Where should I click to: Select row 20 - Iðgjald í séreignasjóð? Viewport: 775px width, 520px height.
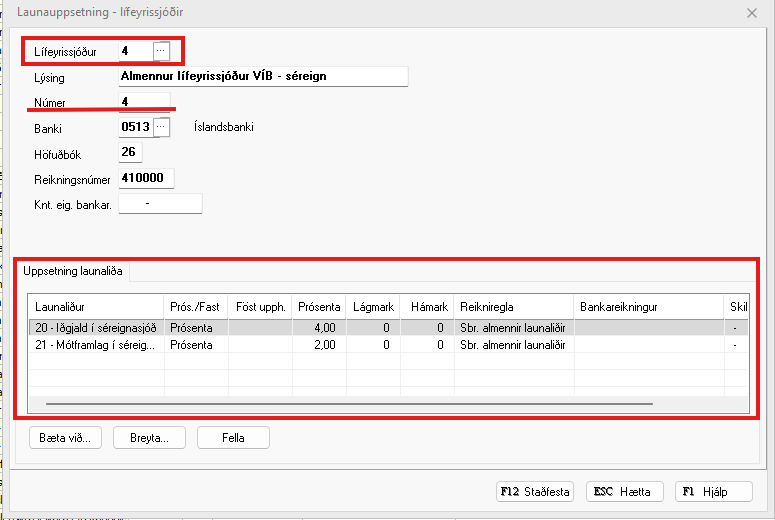[96, 327]
